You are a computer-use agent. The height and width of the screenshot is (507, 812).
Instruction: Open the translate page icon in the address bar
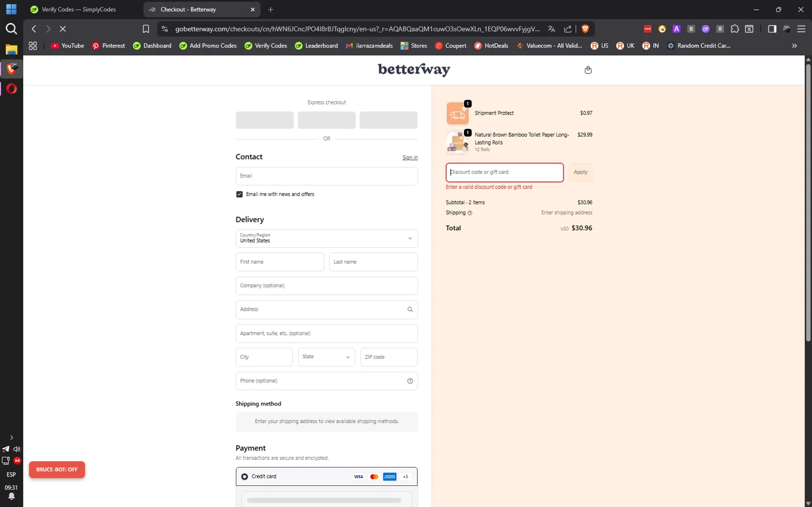tap(552, 29)
